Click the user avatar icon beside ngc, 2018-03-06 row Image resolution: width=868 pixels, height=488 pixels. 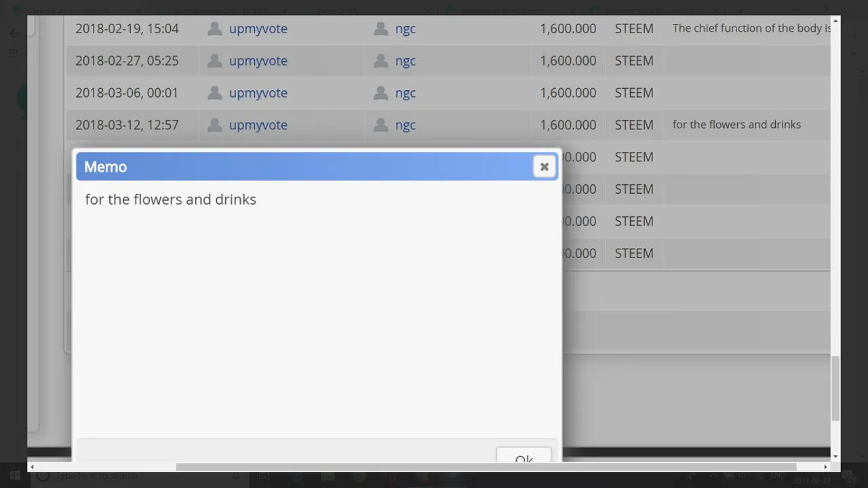pos(380,93)
